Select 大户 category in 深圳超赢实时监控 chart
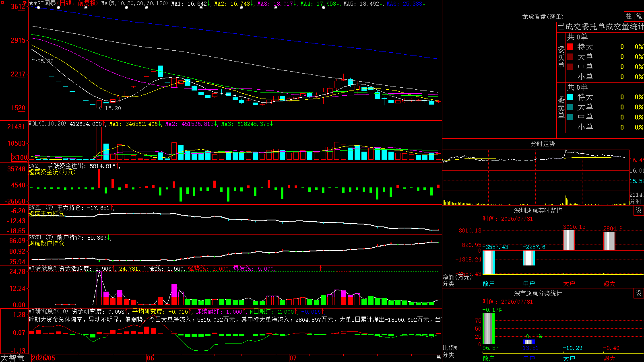 [569, 284]
